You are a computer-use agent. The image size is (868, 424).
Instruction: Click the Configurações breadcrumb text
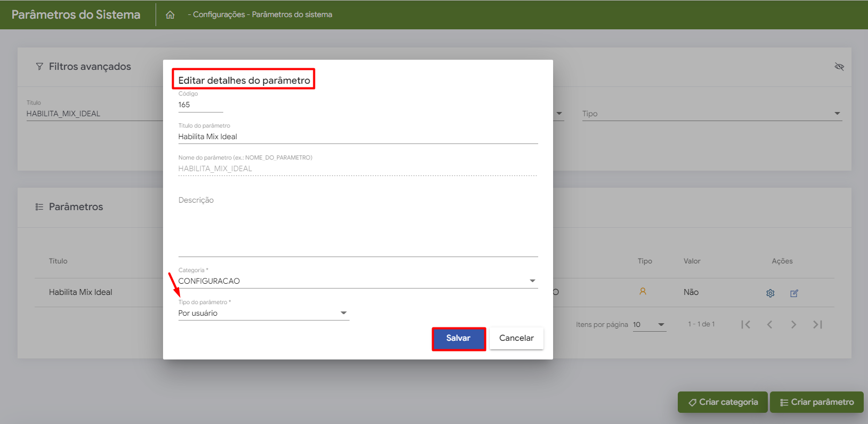coord(218,14)
